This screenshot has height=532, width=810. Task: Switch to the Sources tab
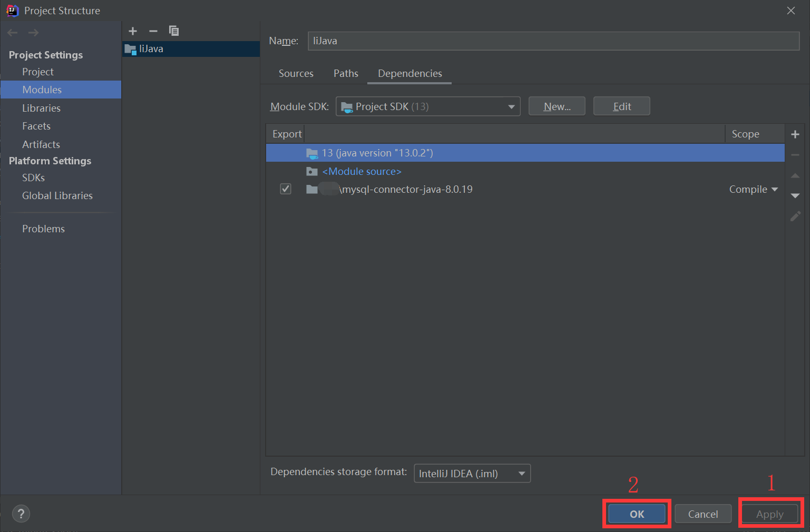click(x=296, y=74)
